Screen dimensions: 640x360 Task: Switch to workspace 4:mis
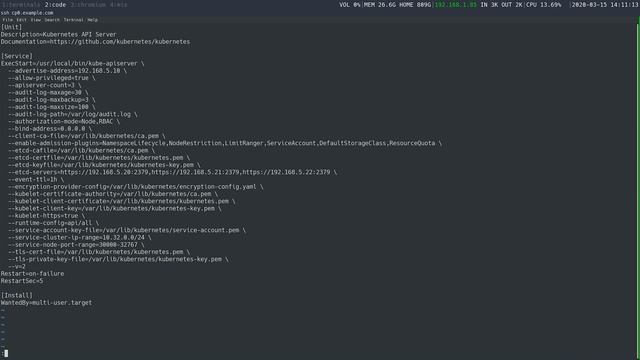119,5
